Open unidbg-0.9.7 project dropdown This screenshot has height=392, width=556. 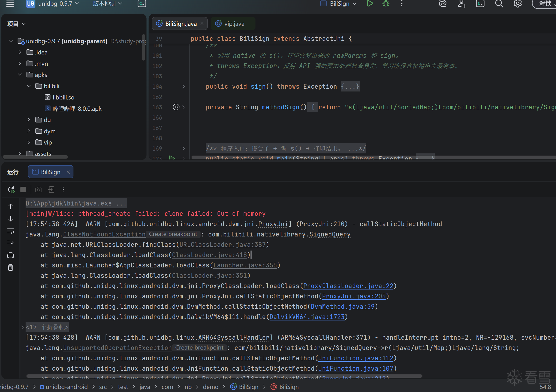(x=53, y=4)
